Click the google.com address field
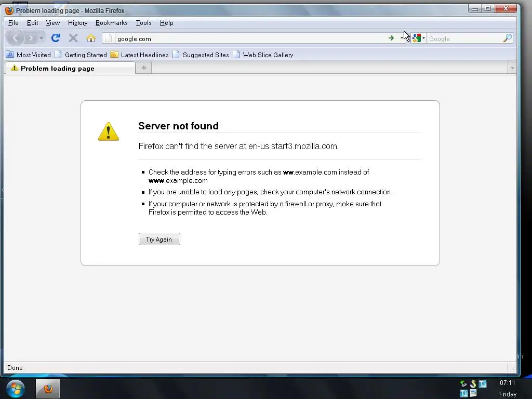Image resolution: width=532 pixels, height=399 pixels. [250, 38]
